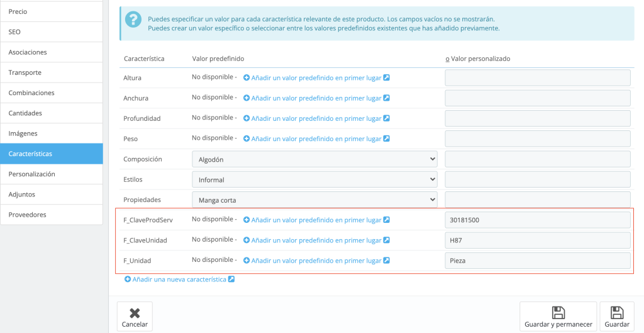Click external link icon in F_ClaveUnidad row
644x333 pixels.
click(387, 240)
